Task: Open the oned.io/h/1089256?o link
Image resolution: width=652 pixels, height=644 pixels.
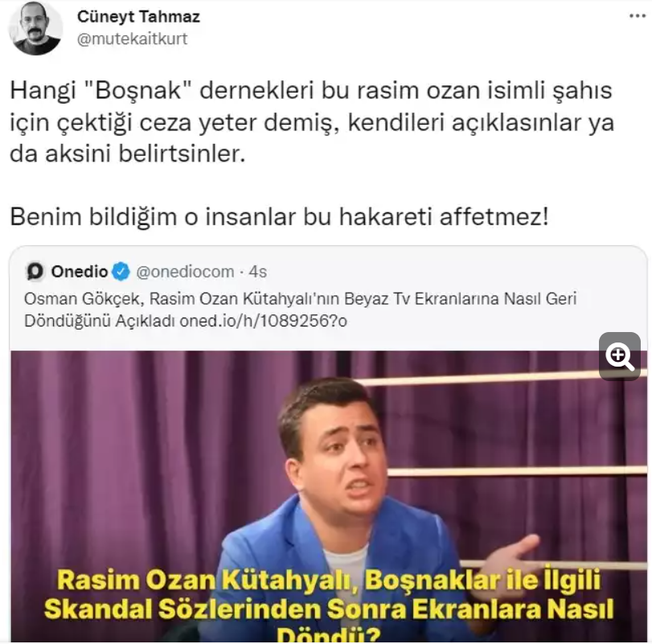Action: (263, 321)
